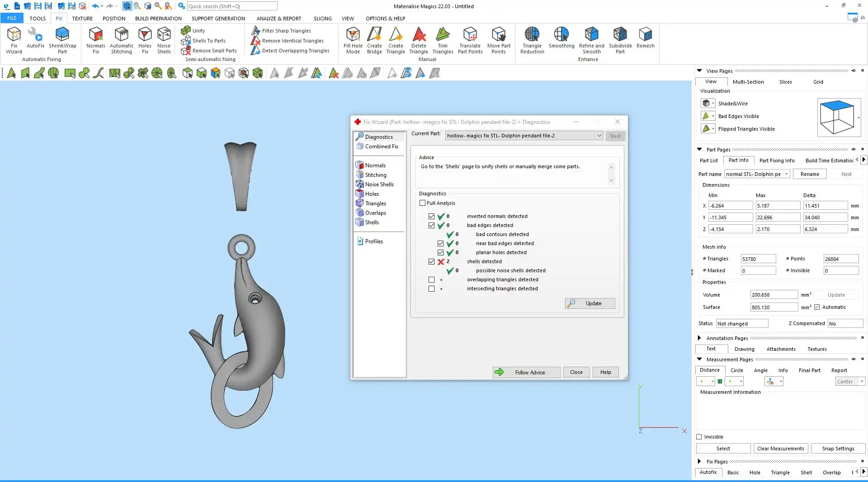Image resolution: width=868 pixels, height=482 pixels.
Task: Choose the Remesh tool
Action: pos(645,38)
